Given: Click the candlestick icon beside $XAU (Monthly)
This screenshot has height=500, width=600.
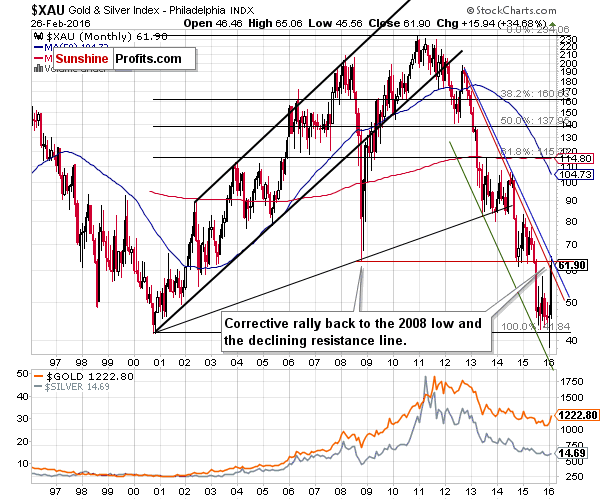Looking at the screenshot, I should click(x=38, y=36).
